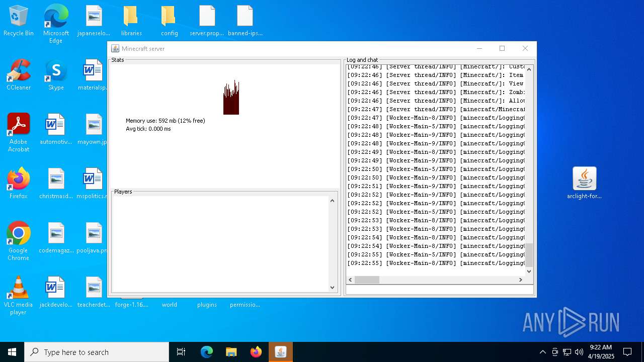Select the server.prop... file icon
Image resolution: width=644 pixels, height=362 pixels.
pyautogui.click(x=207, y=21)
